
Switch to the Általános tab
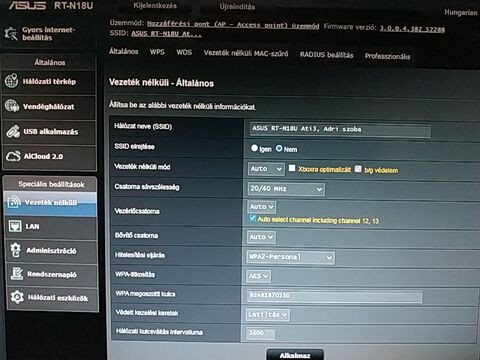[x=123, y=51]
